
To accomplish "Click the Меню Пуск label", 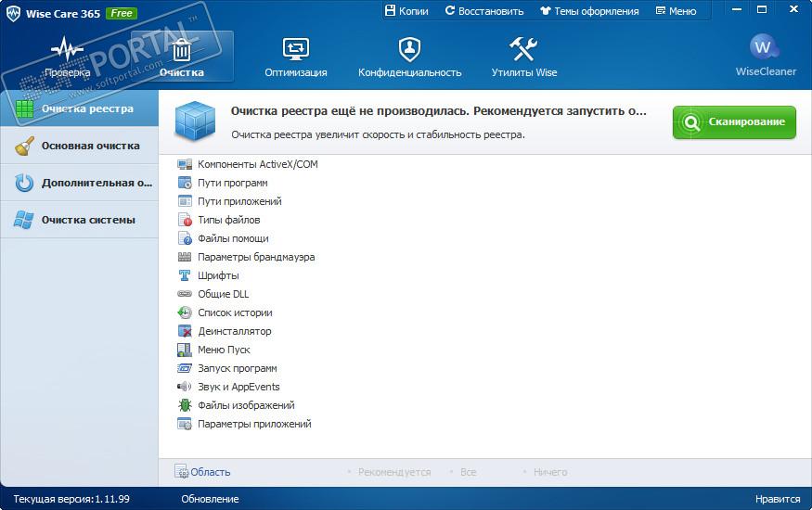I will point(224,350).
